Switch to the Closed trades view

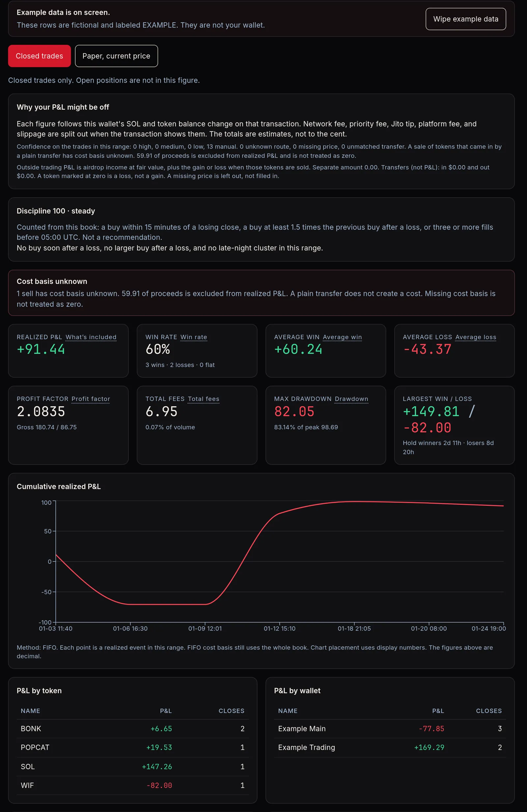39,56
